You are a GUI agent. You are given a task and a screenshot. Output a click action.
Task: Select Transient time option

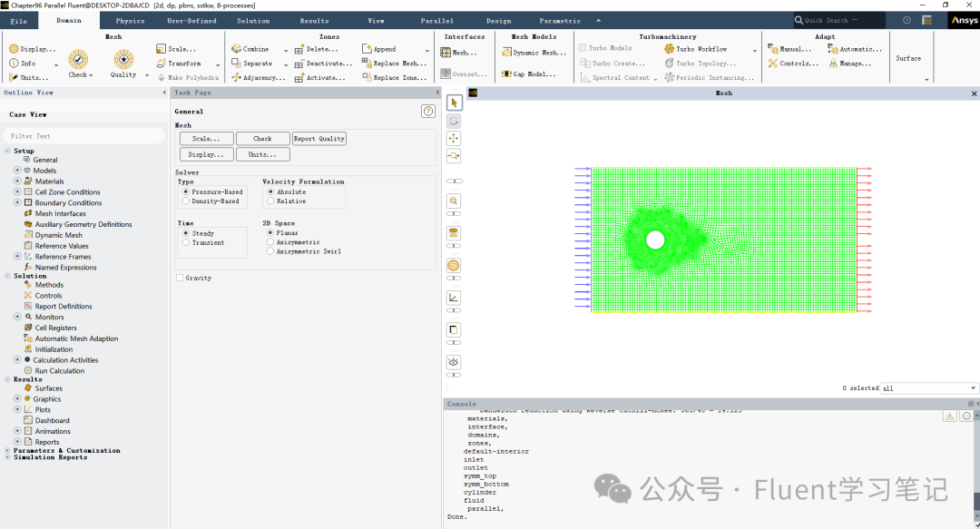186,242
